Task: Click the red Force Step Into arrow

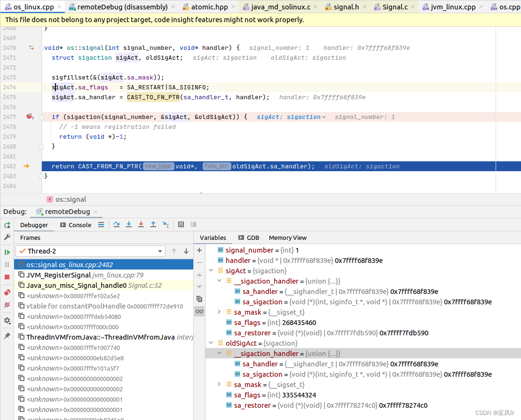Action: pos(141,225)
